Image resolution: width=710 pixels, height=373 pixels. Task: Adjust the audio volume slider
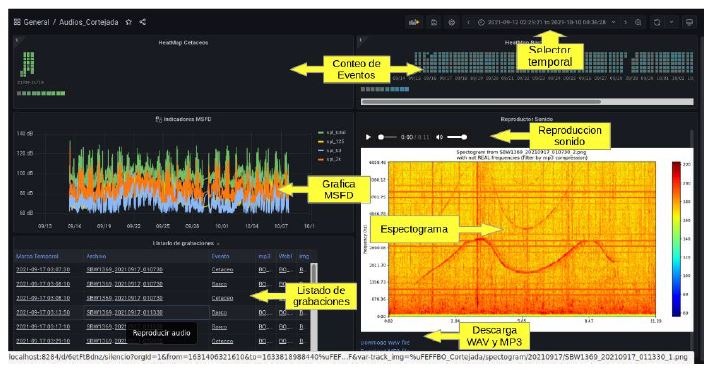pyautogui.click(x=457, y=137)
